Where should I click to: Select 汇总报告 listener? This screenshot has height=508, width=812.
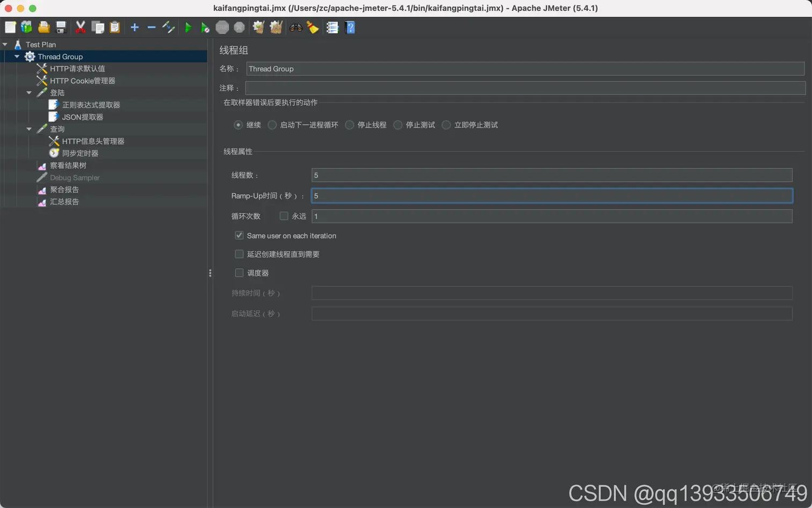tap(64, 202)
